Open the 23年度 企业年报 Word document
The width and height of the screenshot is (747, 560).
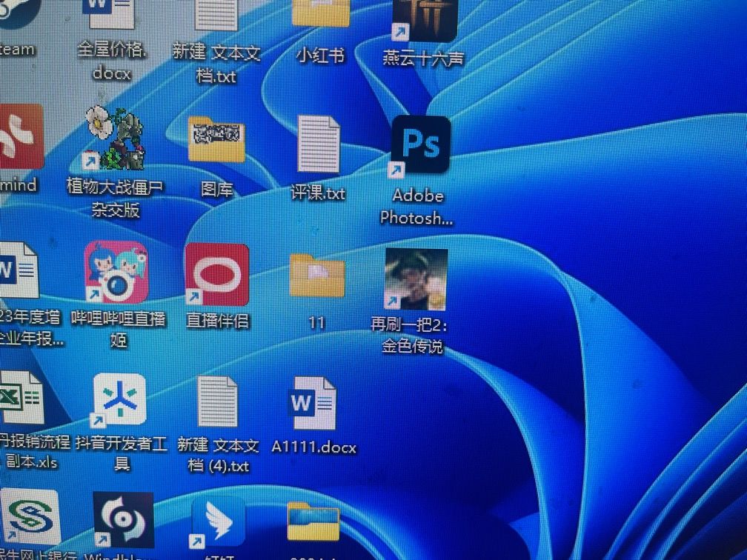click(18, 270)
